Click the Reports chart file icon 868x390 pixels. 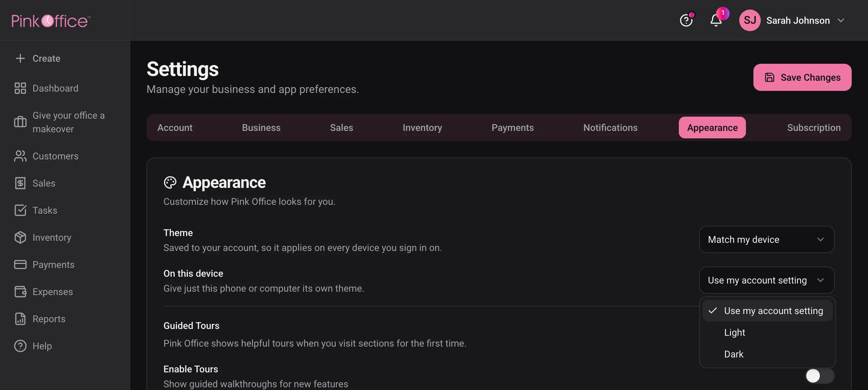click(x=20, y=319)
